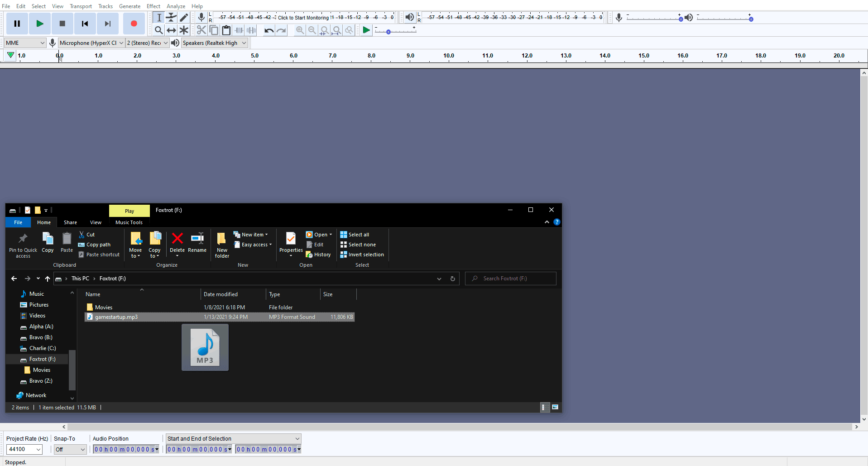
Task: Select the Multi-Tool asterisk icon
Action: tap(183, 30)
